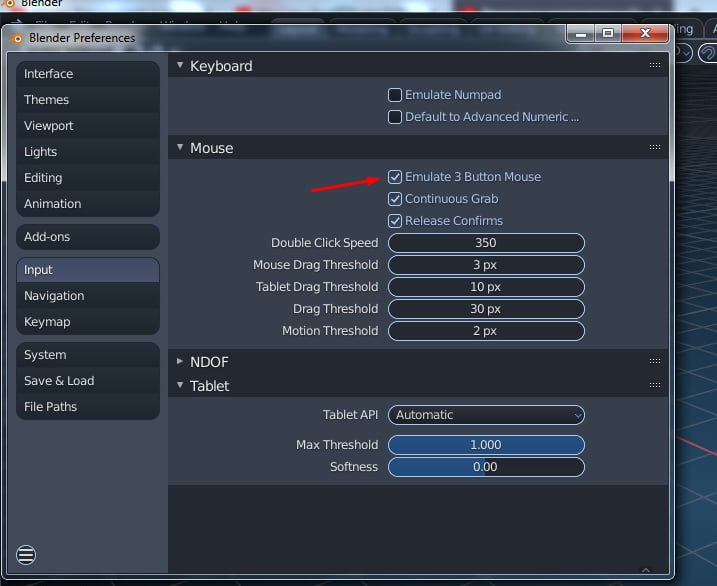
Task: Select the Input section
Action: coord(88,270)
